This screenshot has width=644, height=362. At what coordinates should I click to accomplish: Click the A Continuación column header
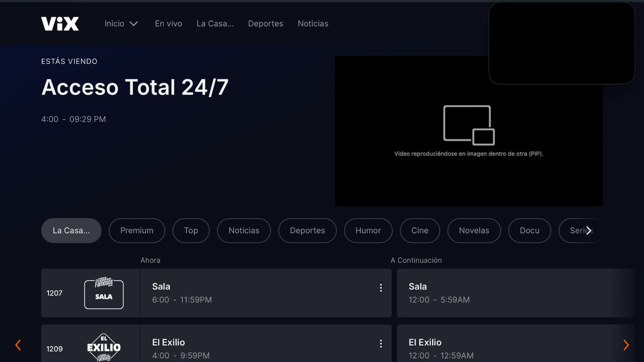416,260
